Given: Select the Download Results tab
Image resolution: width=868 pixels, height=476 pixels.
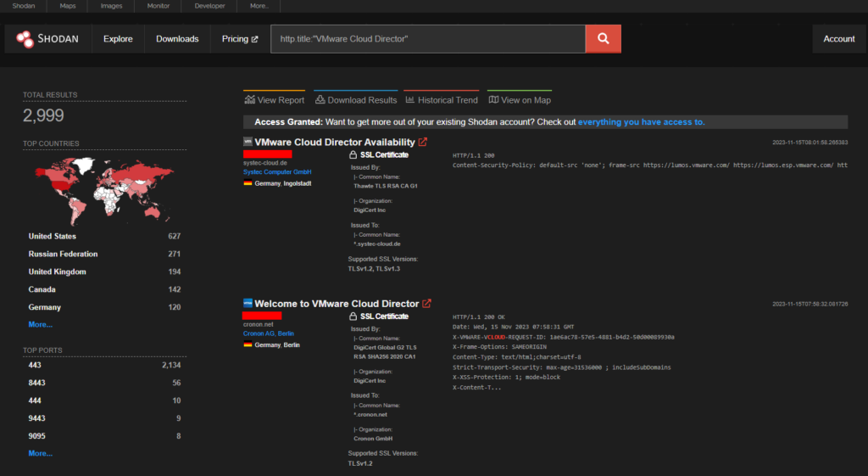Looking at the screenshot, I should point(356,98).
